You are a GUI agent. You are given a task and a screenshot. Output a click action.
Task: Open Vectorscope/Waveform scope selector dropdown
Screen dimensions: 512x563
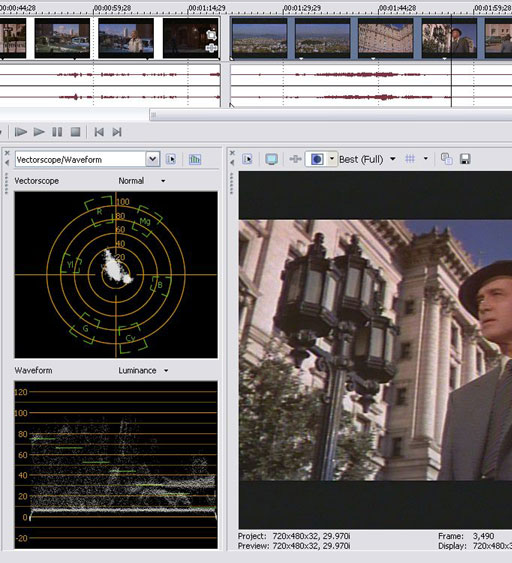point(153,159)
